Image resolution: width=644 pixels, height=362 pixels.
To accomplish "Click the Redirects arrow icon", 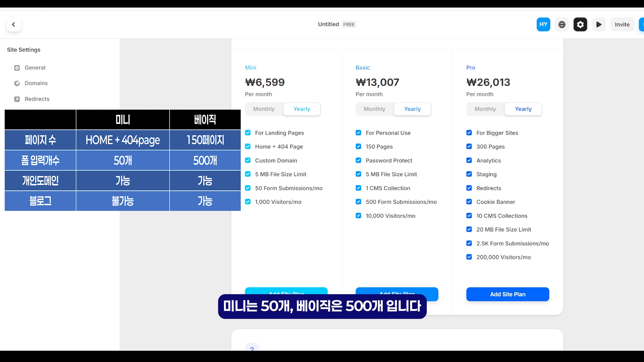I will pyautogui.click(x=17, y=99).
